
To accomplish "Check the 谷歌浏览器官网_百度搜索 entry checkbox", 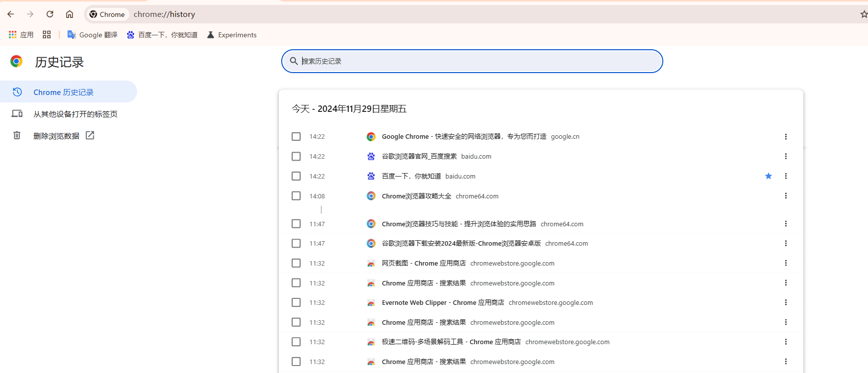I will (x=296, y=156).
